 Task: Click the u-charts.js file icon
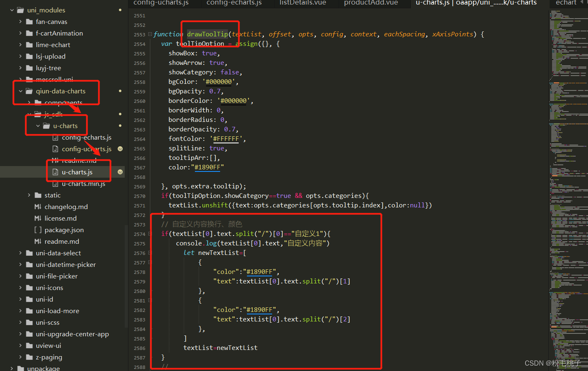pyautogui.click(x=55, y=172)
